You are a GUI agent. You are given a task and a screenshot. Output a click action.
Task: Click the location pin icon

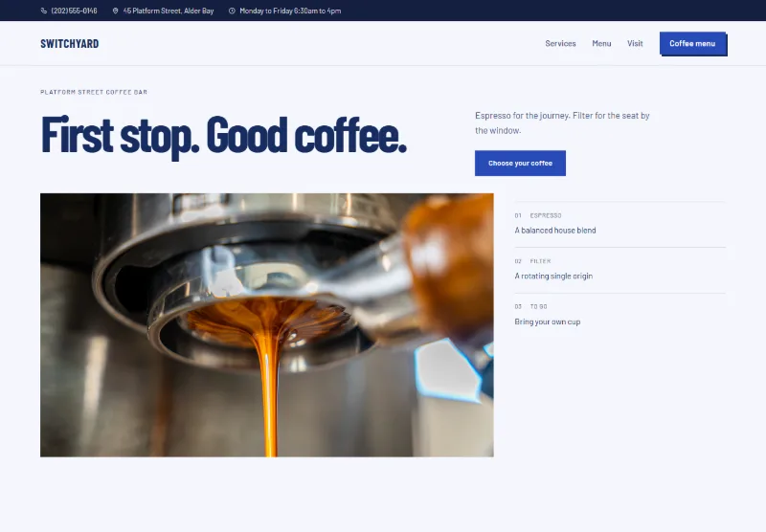(x=115, y=11)
